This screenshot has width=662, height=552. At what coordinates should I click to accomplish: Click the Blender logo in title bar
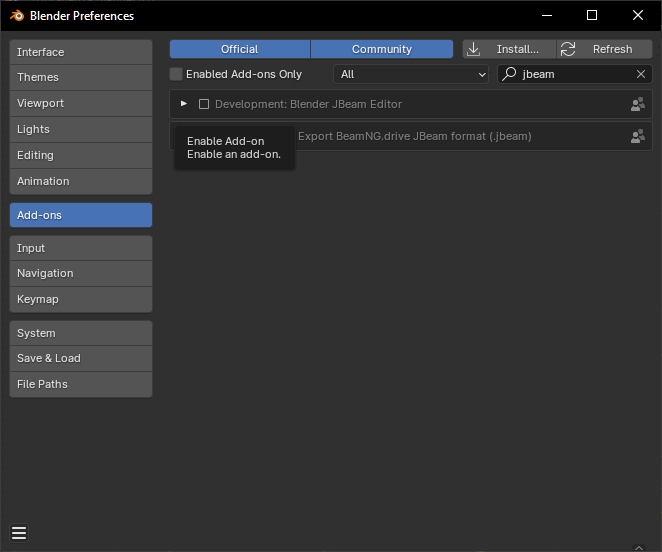(17, 16)
